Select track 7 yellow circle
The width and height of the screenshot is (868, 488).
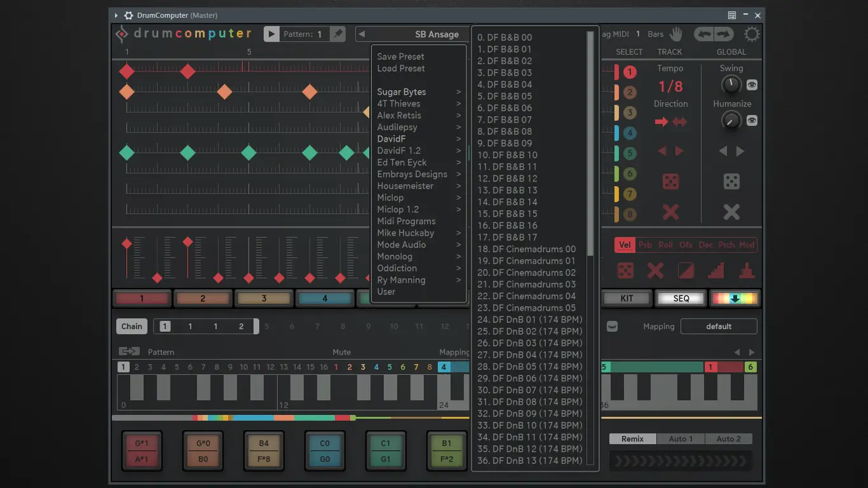[x=630, y=194]
